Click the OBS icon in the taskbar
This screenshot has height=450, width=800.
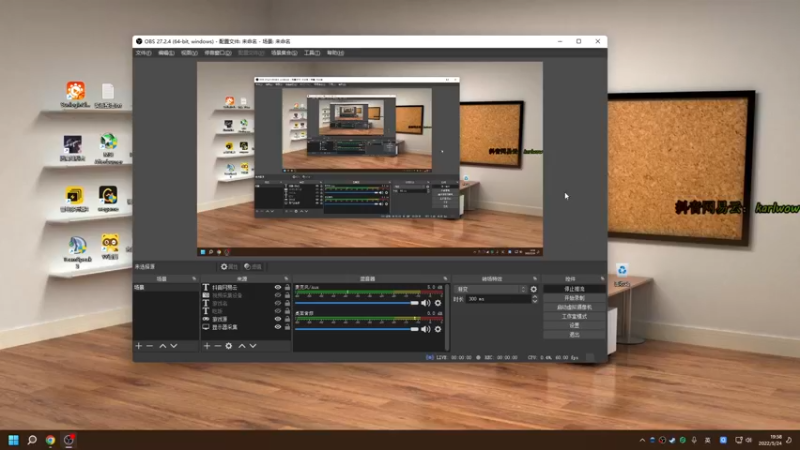69,440
